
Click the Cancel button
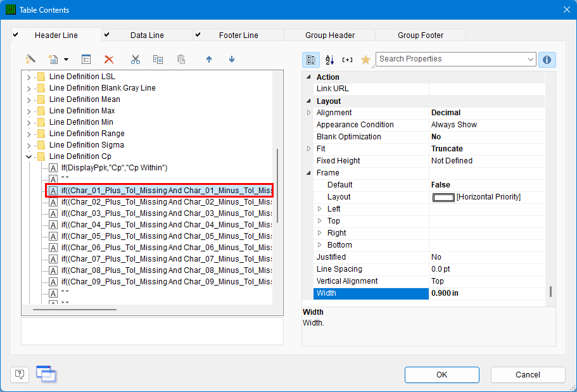528,375
